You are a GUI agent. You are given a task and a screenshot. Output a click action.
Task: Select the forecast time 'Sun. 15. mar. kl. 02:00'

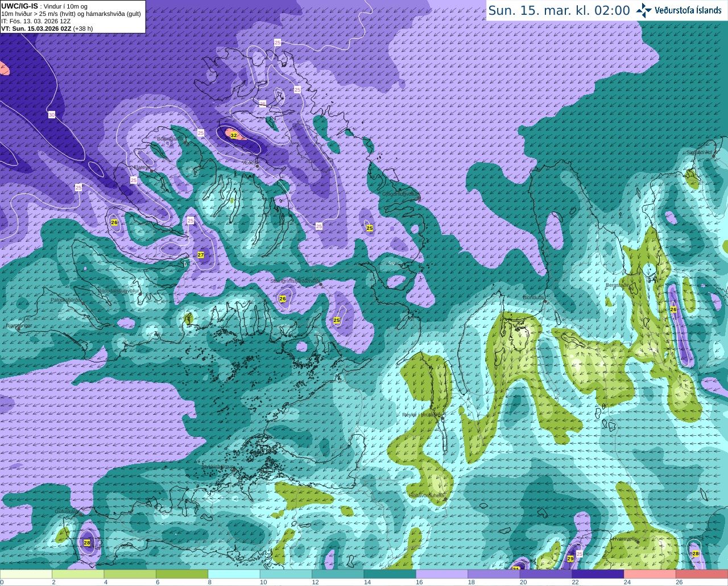click(x=559, y=10)
